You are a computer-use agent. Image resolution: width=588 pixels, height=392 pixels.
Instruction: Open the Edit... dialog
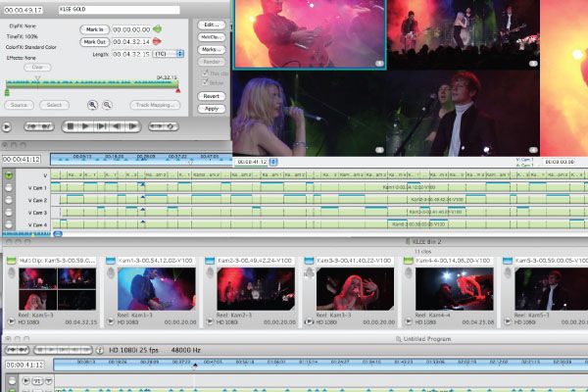pos(212,24)
